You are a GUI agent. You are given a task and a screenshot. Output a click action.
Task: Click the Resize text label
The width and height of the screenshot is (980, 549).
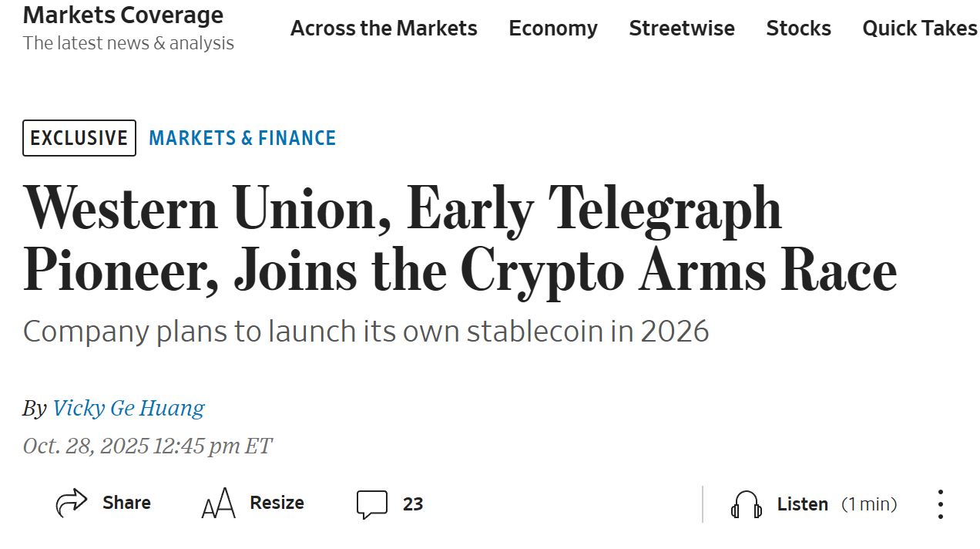pos(277,503)
